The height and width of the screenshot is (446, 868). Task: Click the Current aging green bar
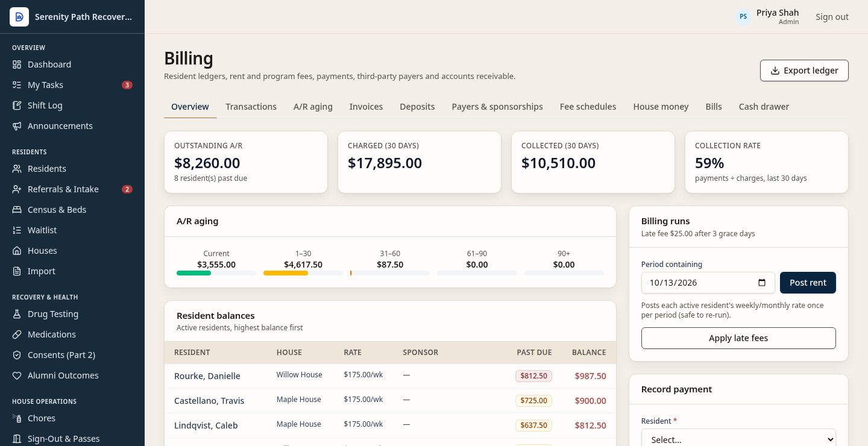pyautogui.click(x=193, y=273)
